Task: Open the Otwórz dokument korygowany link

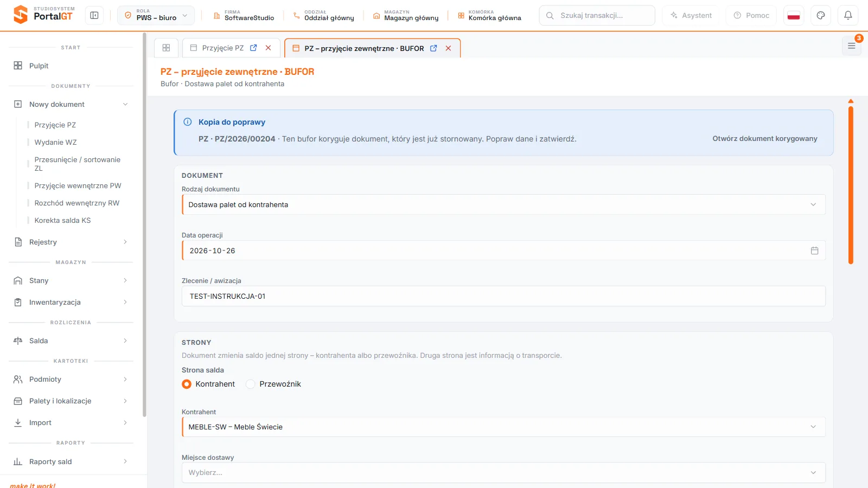Action: coord(764,139)
